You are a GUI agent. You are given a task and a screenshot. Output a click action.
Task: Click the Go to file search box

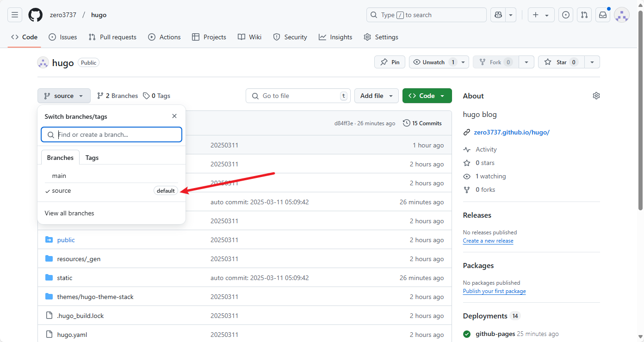[298, 96]
